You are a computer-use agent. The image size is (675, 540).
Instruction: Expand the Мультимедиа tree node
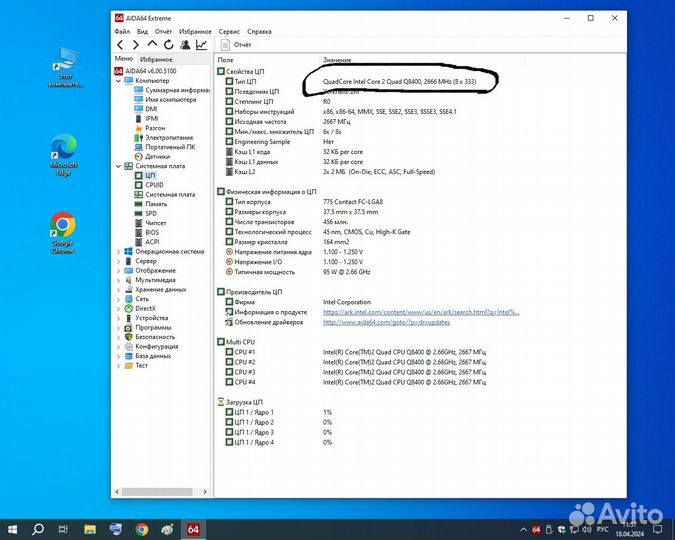point(119,280)
